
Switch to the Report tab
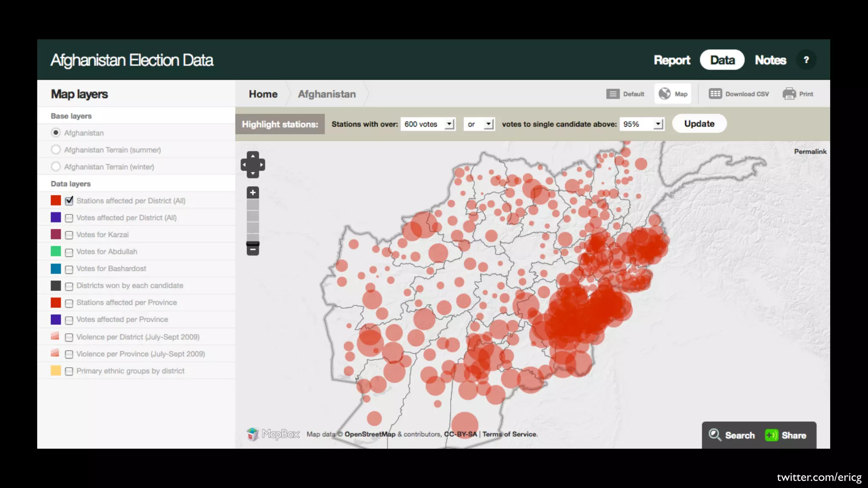[x=672, y=60]
